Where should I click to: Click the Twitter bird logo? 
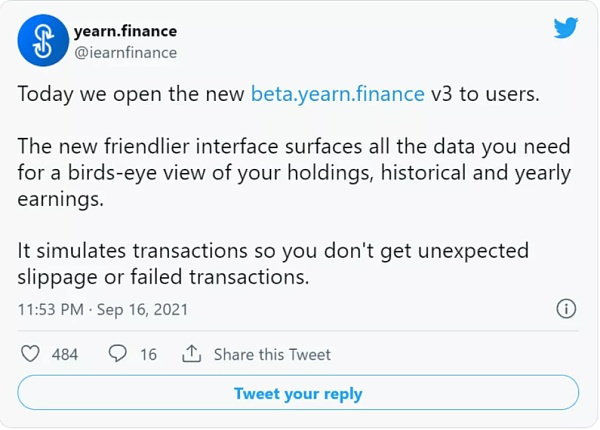click(566, 28)
